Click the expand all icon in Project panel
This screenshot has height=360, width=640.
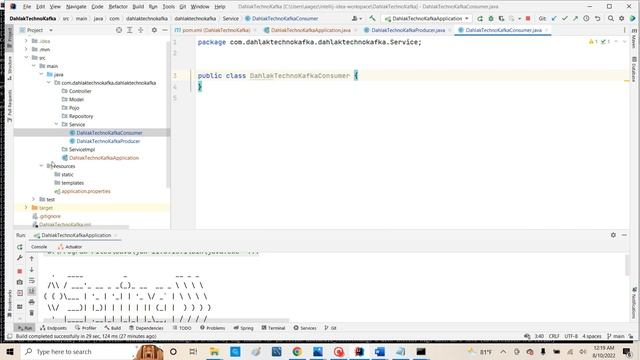(129, 30)
